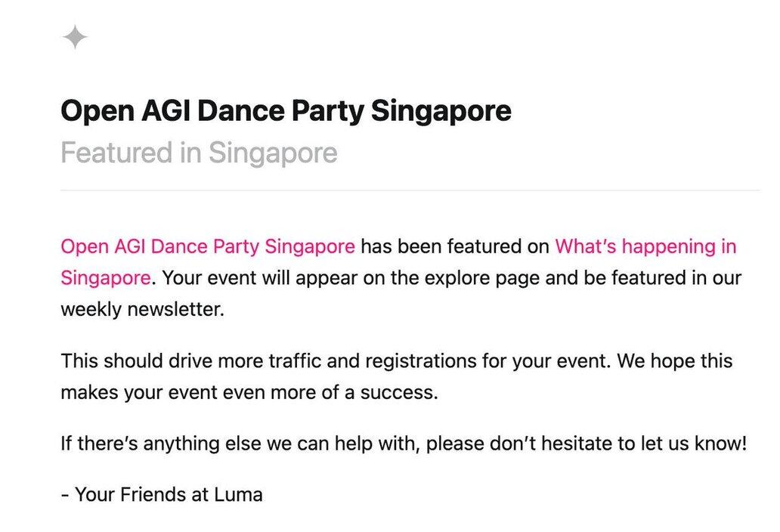The width and height of the screenshot is (780, 532).
Task: Click the bold "Open AGI Dance Party Singapore" heading
Action: [286, 112]
